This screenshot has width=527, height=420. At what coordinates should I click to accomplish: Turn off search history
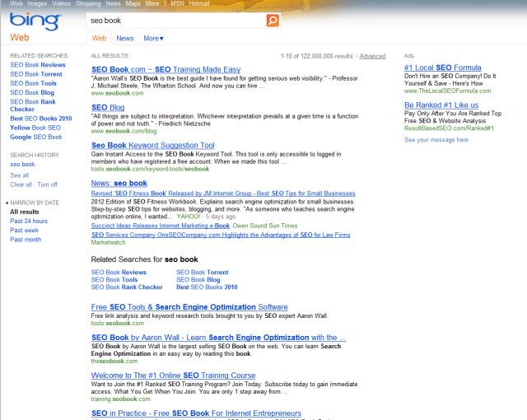click(48, 184)
